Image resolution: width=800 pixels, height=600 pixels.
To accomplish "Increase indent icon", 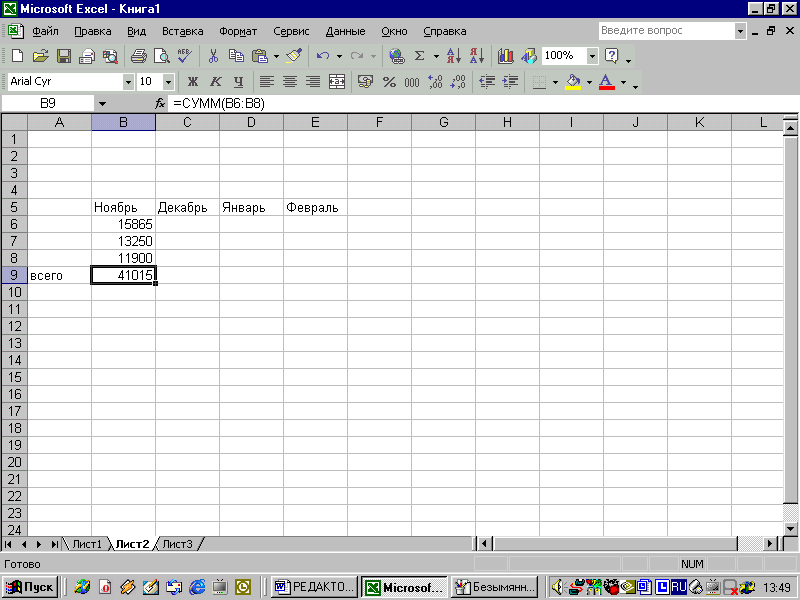I will (x=510, y=82).
